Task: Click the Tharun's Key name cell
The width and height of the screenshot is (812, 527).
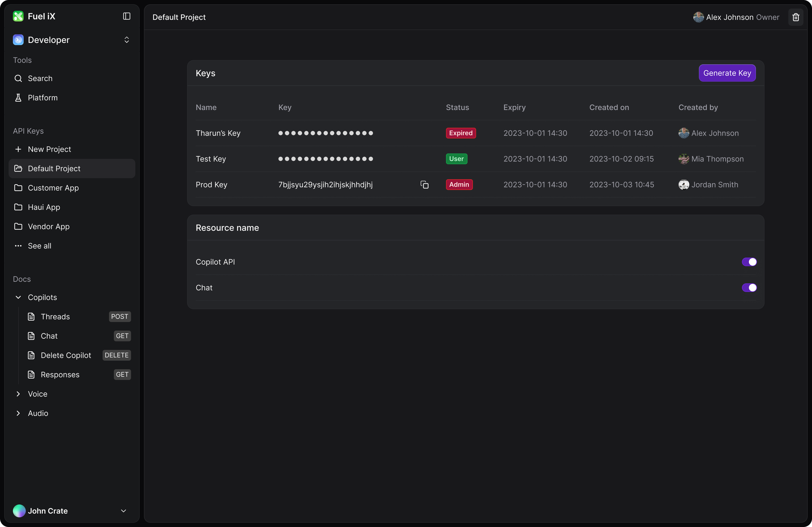Action: coord(218,133)
